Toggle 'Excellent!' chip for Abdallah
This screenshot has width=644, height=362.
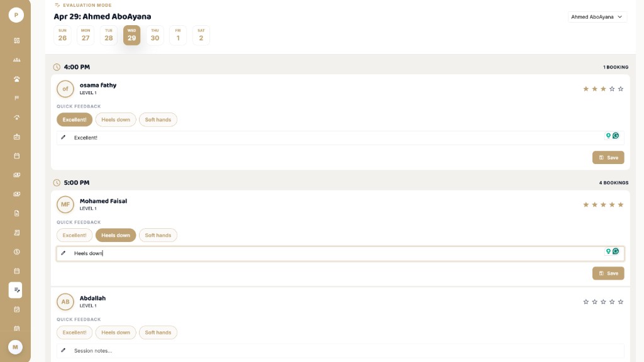[74, 333]
